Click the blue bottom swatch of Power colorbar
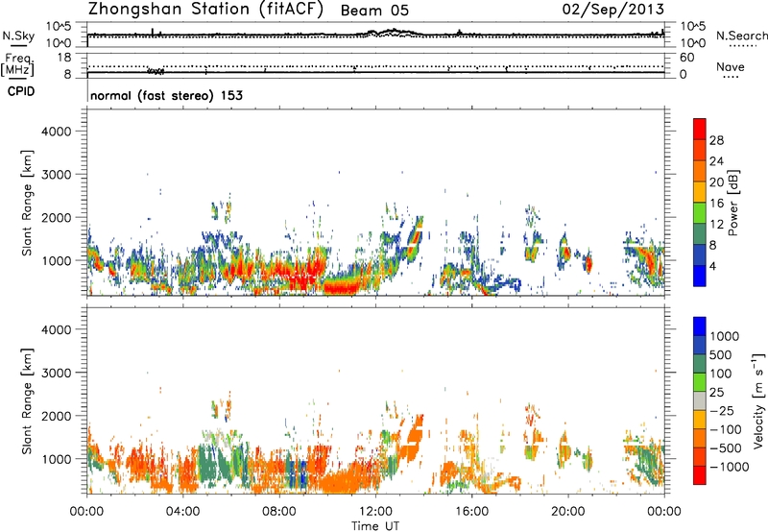 coord(700,276)
